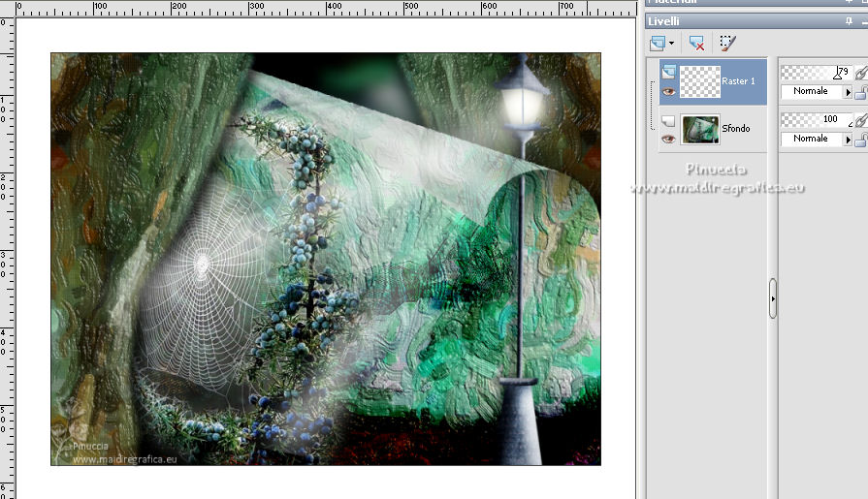
Task: Adjust the Sfondo opacity slider at 100
Action: point(816,119)
